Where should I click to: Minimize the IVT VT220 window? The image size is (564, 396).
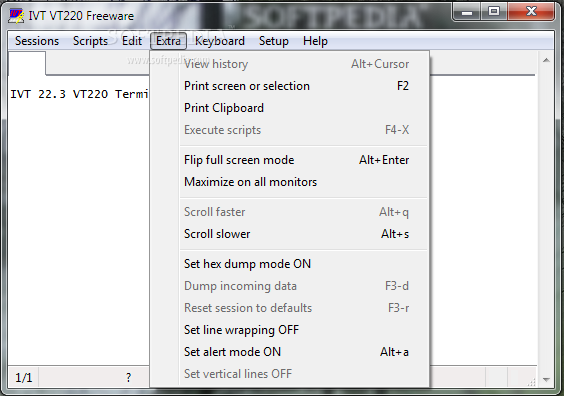[x=467, y=13]
